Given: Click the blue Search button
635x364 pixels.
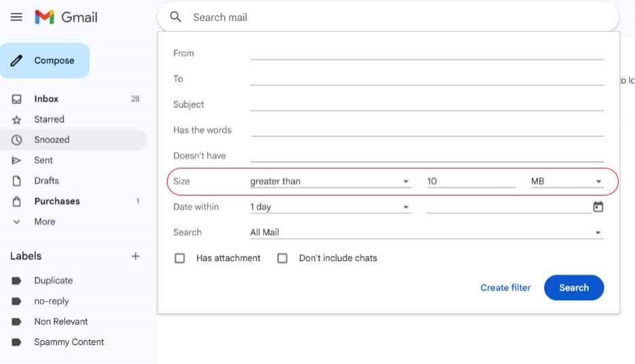Looking at the screenshot, I should 573,287.
